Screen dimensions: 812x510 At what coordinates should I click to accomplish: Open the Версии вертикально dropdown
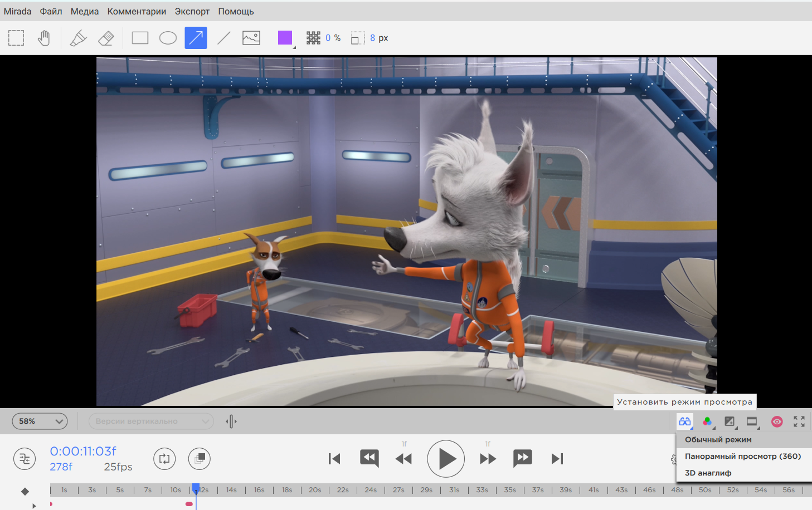151,421
